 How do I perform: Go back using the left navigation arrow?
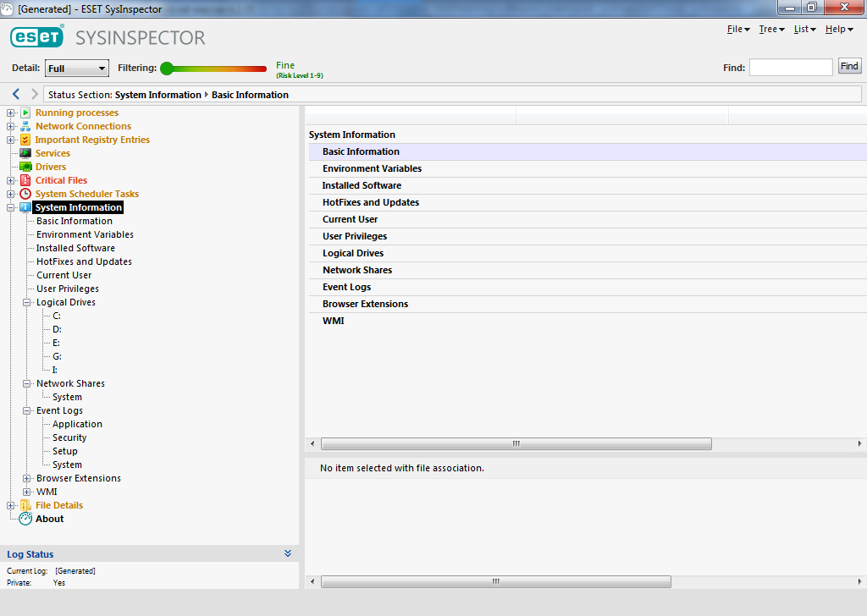click(16, 94)
